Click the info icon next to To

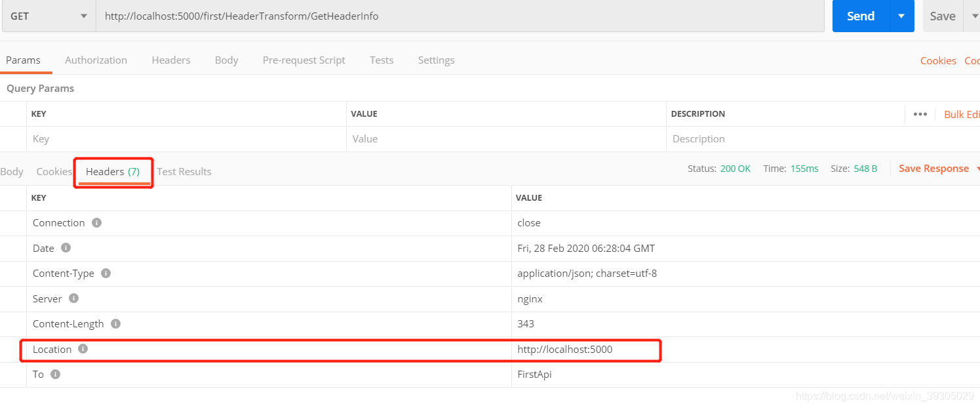pyautogui.click(x=55, y=375)
